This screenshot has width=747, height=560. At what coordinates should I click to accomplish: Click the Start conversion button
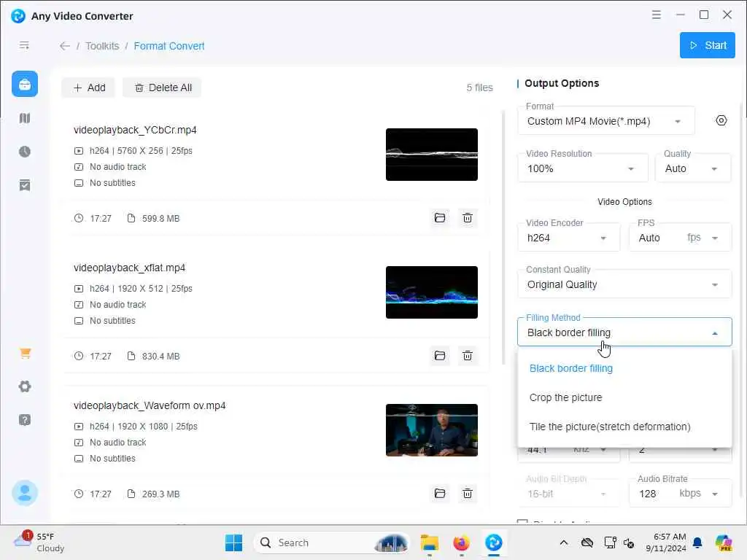pyautogui.click(x=708, y=45)
